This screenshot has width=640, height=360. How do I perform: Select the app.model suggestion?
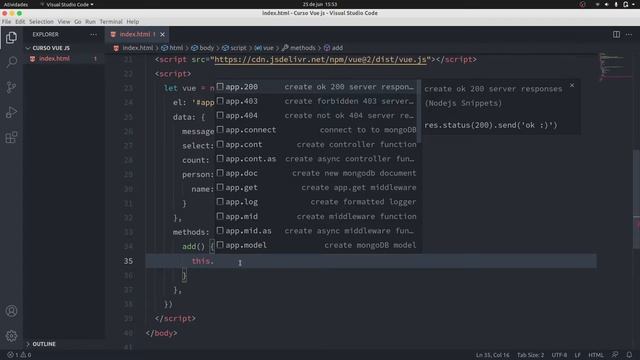pos(316,245)
